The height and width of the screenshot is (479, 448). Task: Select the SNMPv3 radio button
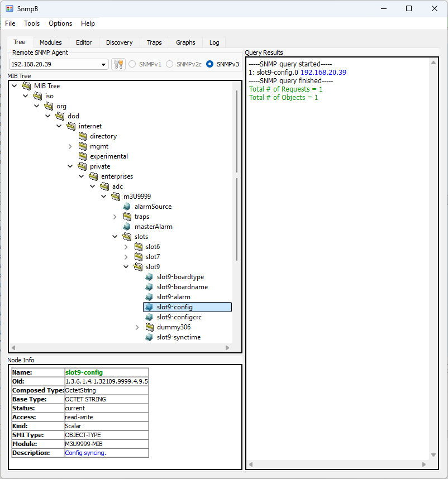point(209,64)
